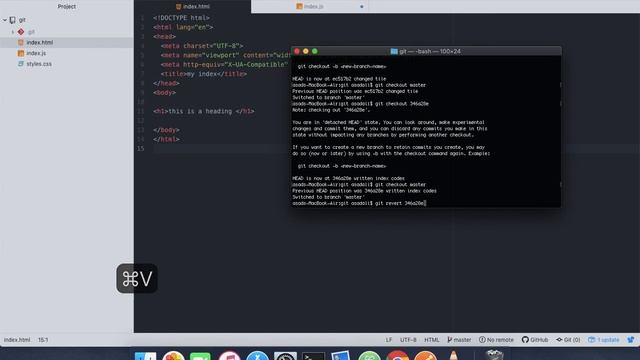Click index.html file name in status bar

(x=17, y=340)
